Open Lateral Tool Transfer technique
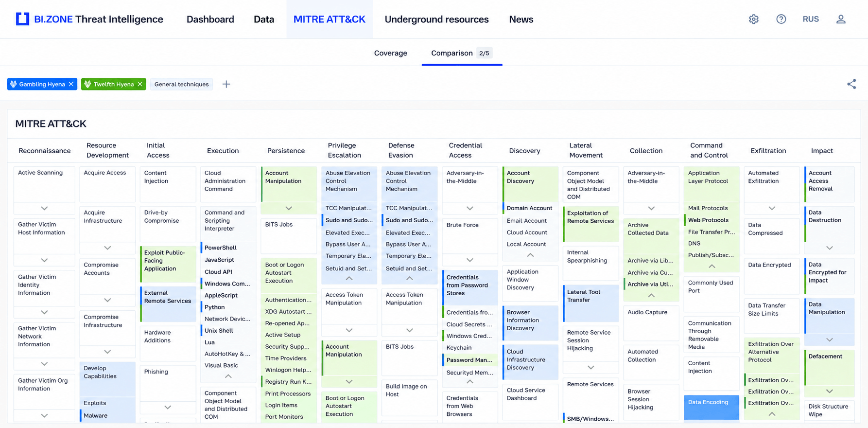The width and height of the screenshot is (868, 428). click(590, 303)
